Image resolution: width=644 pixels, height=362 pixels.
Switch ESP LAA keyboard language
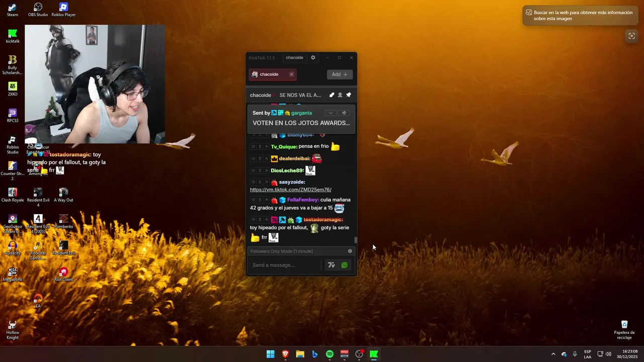pos(588,354)
